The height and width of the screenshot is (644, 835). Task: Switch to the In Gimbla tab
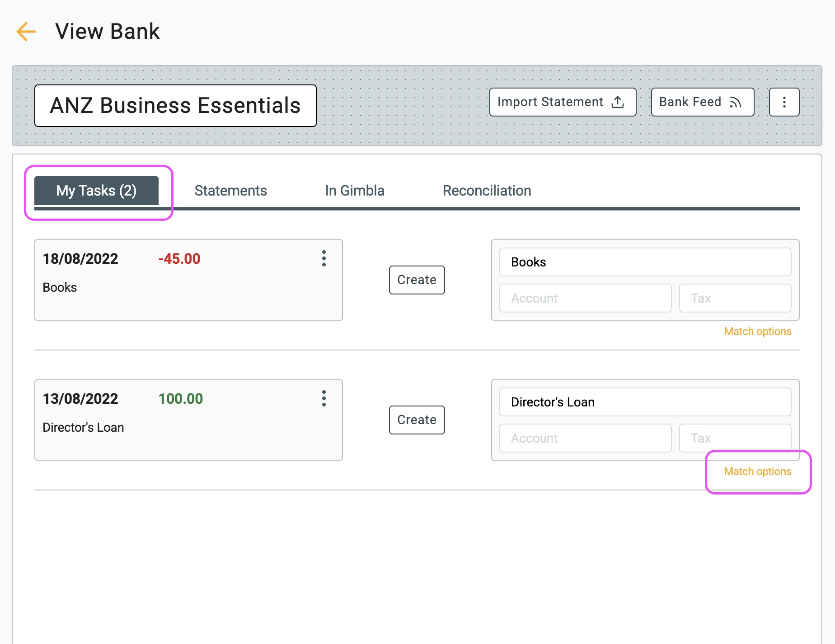click(x=355, y=191)
